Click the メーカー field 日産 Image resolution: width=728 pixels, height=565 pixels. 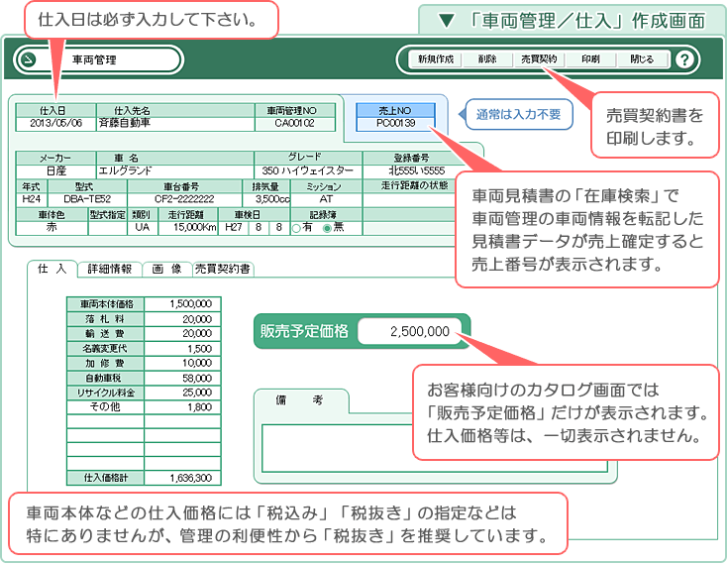[55, 171]
